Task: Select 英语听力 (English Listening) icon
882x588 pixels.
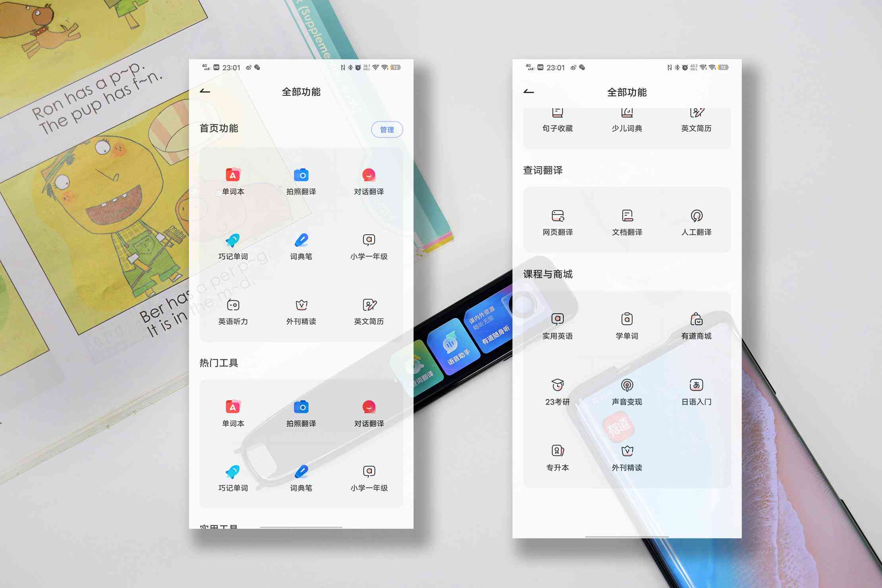Action: point(233,308)
